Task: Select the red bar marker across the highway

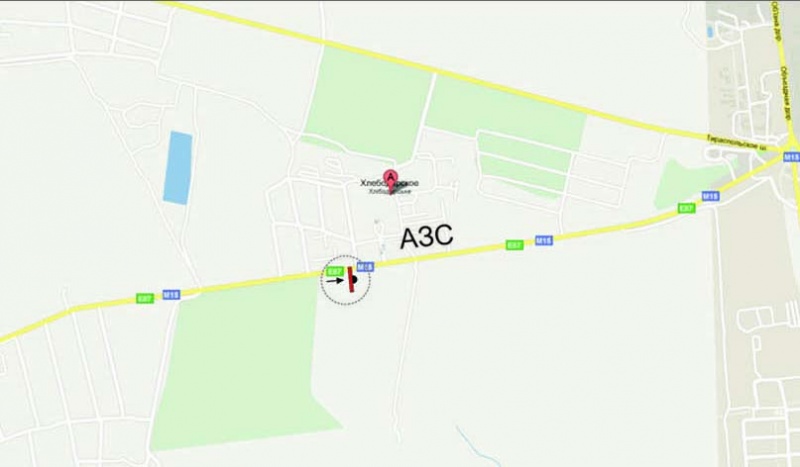Action: pos(351,279)
